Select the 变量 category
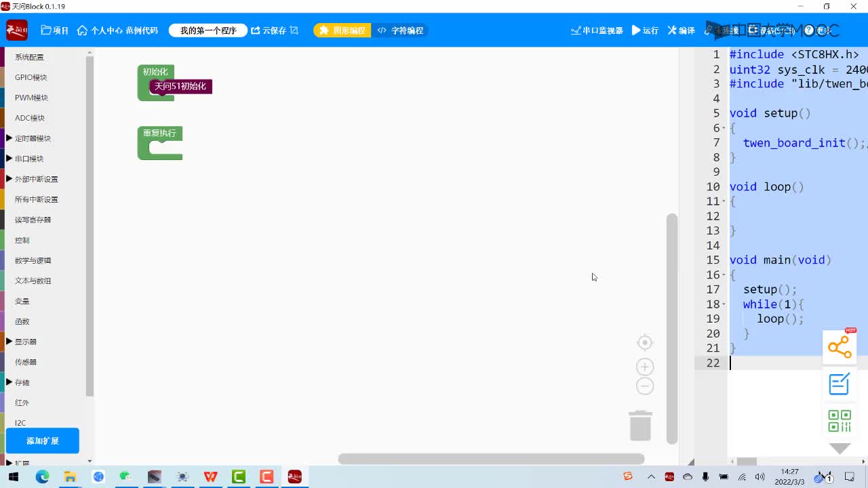The height and width of the screenshot is (488, 868). pos(22,301)
